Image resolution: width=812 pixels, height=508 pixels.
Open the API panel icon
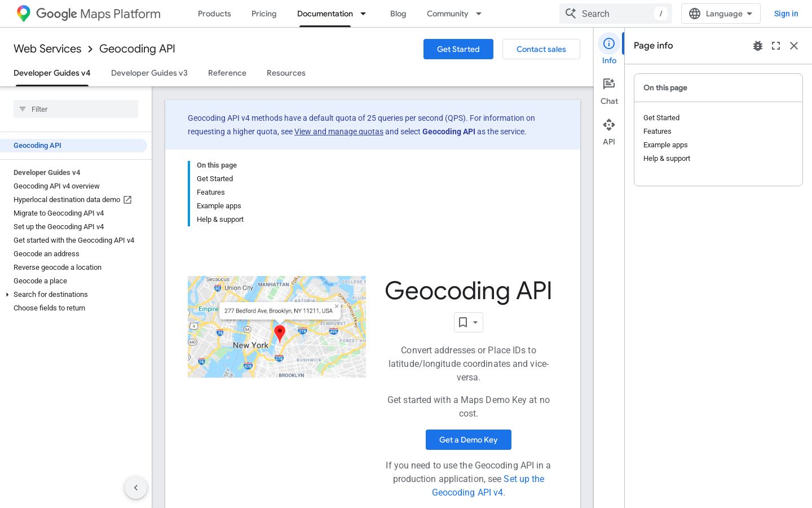609,125
